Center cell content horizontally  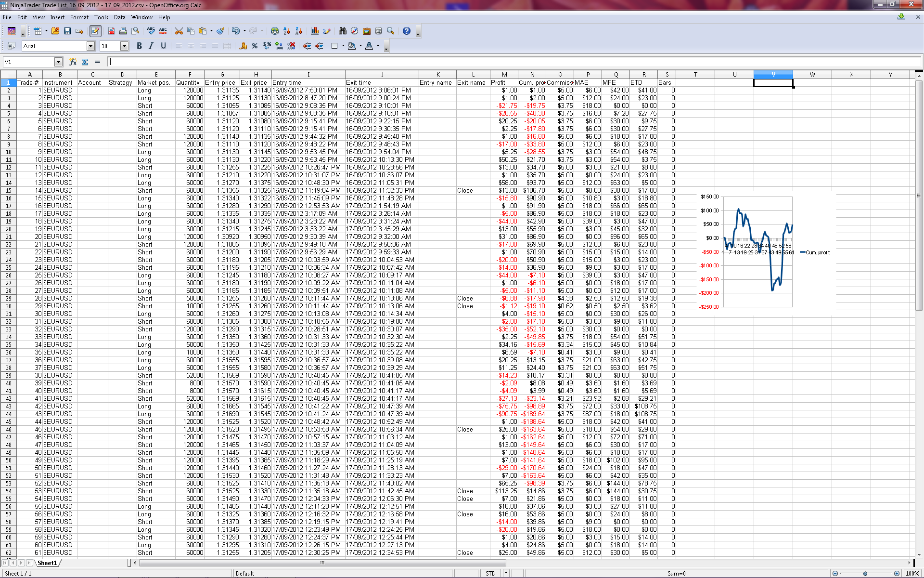point(191,46)
